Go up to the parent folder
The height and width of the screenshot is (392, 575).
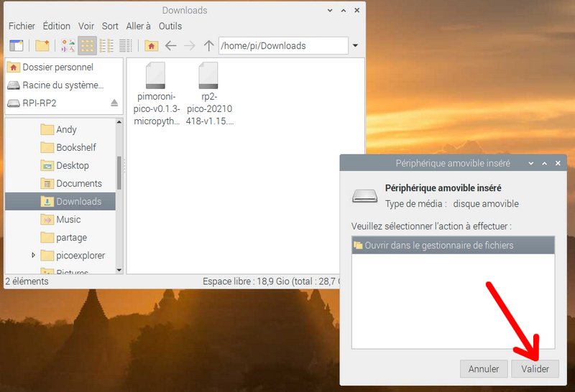point(208,46)
